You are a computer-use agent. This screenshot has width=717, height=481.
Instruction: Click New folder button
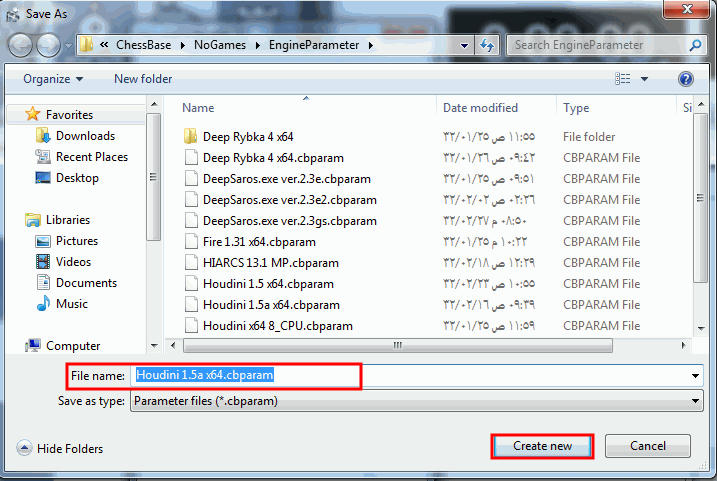click(x=143, y=79)
